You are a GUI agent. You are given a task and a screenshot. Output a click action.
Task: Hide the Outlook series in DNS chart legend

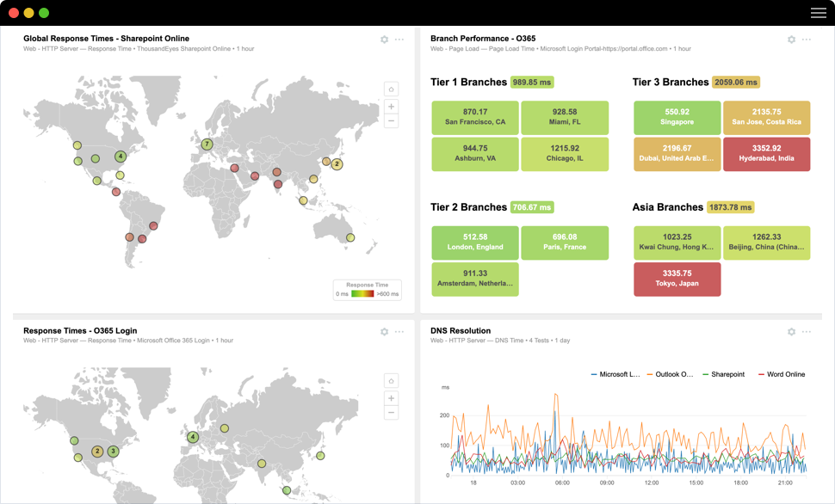pos(670,374)
